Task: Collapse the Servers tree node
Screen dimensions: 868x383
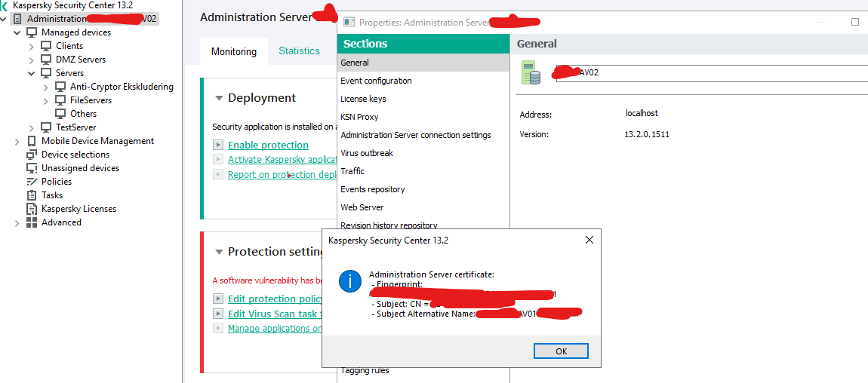Action: (32, 73)
